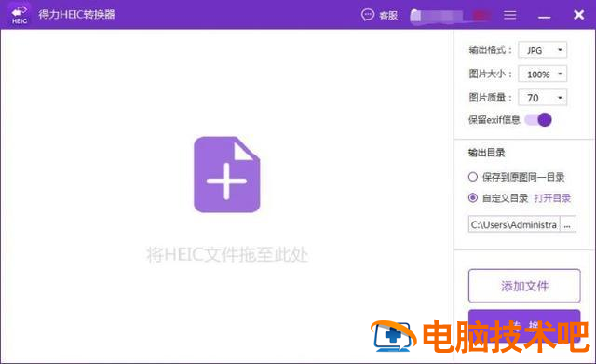The width and height of the screenshot is (596, 364).
Task: Open the hamburger menu
Action: pos(509,15)
